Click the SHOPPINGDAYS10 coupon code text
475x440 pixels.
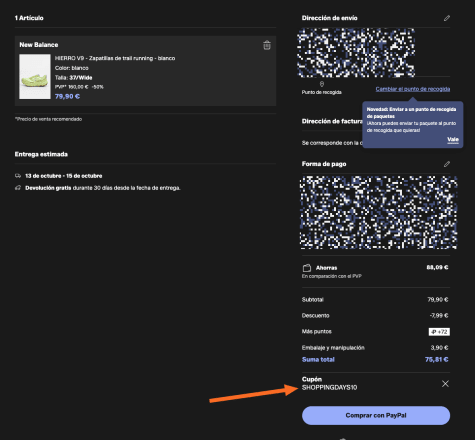click(x=329, y=387)
